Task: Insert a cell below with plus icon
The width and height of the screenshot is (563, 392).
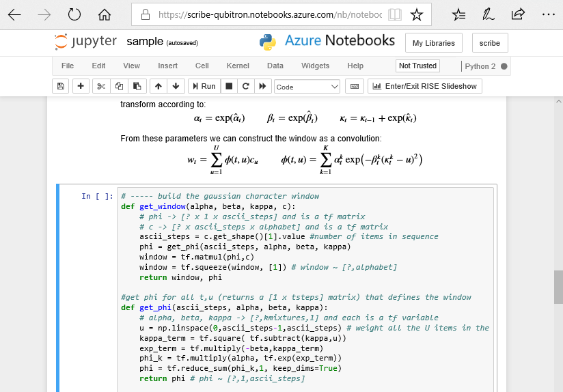Action: click(81, 86)
